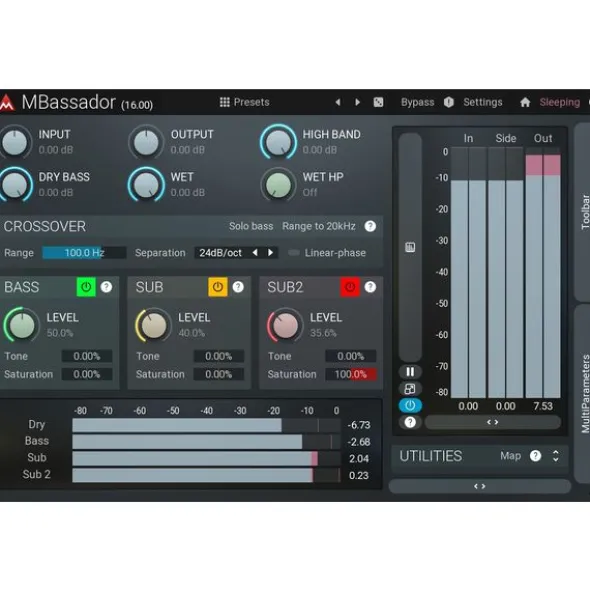The width and height of the screenshot is (590, 591).
Task: Expand bottom bar below Utilities
Action: [x=480, y=486]
